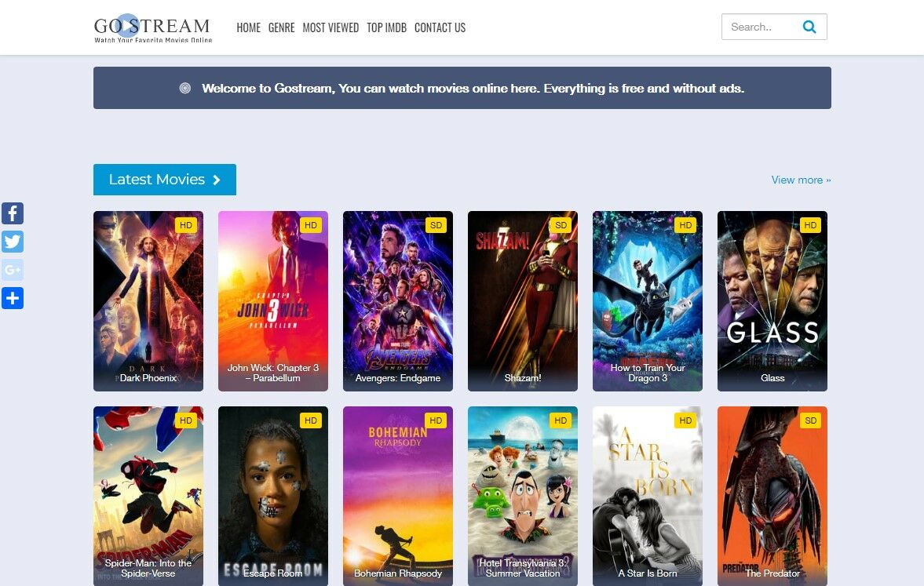
Task: Open the Contact Us page
Action: coord(440,27)
